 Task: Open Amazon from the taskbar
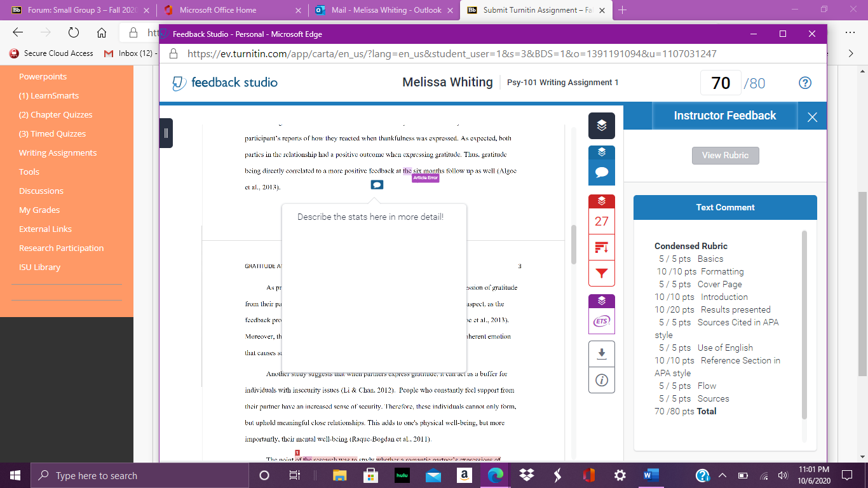(x=464, y=475)
